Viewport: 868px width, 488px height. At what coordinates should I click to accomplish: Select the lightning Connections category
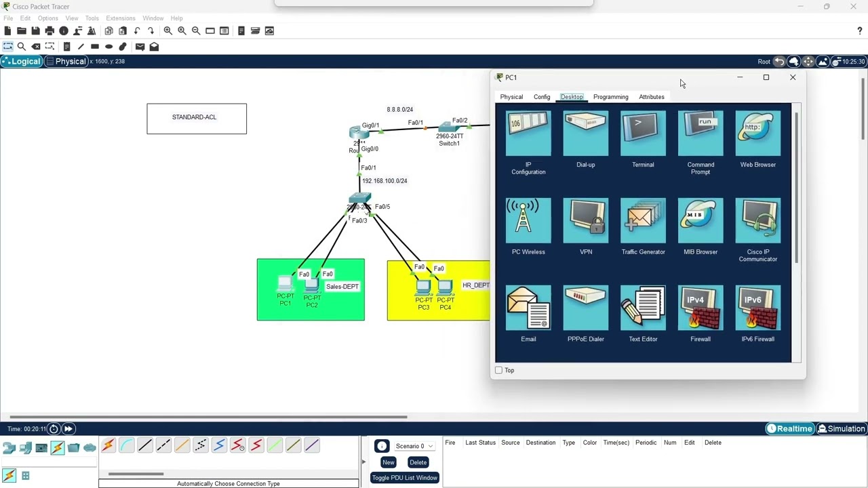57,447
